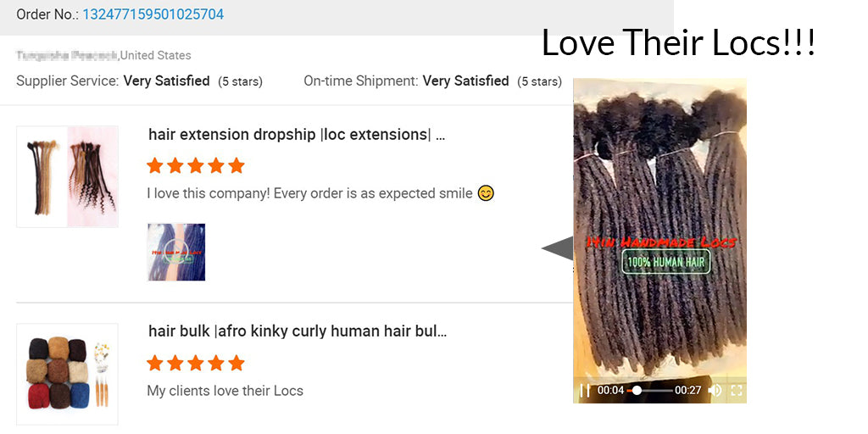Open the hair bulk afro kinky curly title

click(x=298, y=331)
